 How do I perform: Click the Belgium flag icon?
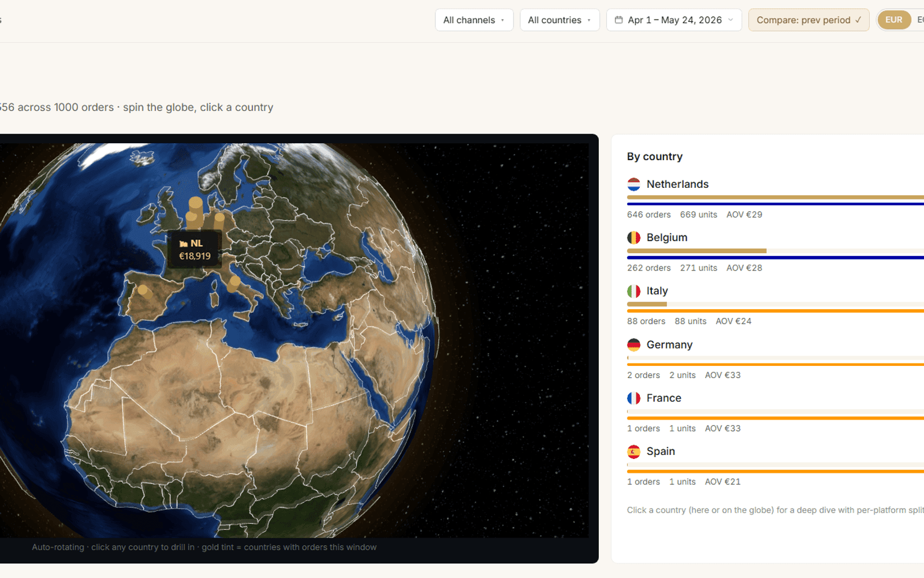tap(634, 238)
